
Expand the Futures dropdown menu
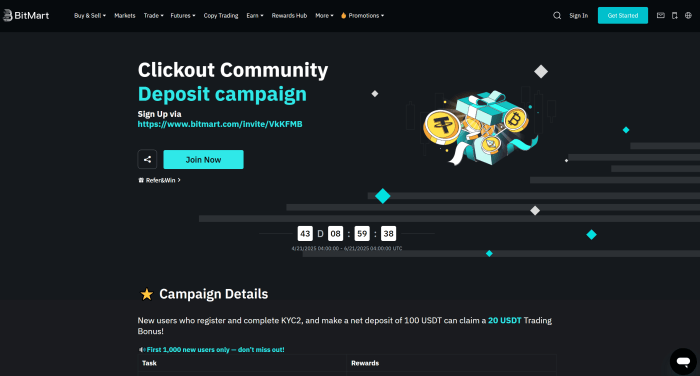pos(183,16)
